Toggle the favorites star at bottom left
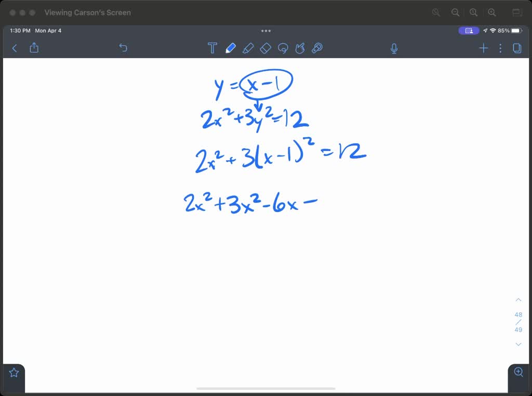Image resolution: width=532 pixels, height=396 pixels. 13,372
